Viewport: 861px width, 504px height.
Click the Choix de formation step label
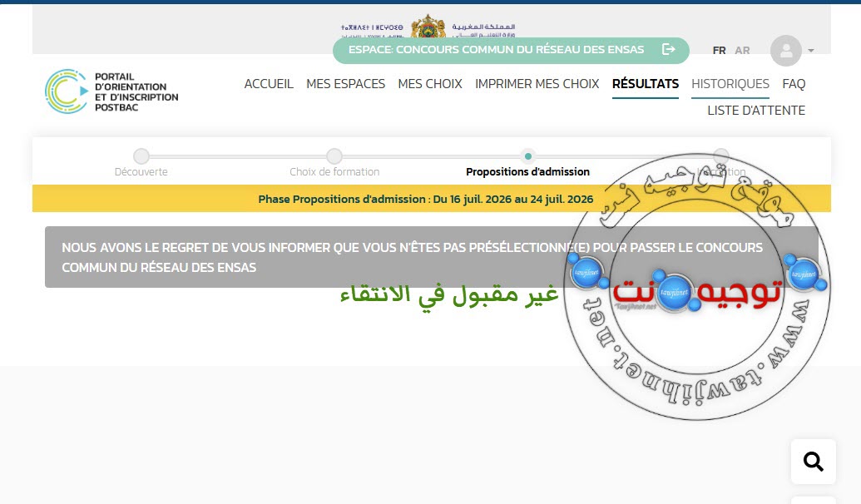(x=334, y=172)
